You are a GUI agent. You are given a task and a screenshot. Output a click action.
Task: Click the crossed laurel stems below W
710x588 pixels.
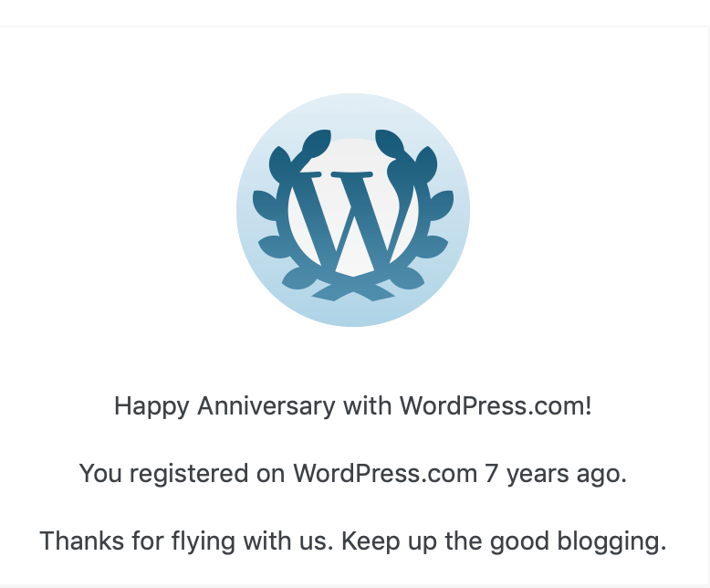[x=352, y=285]
